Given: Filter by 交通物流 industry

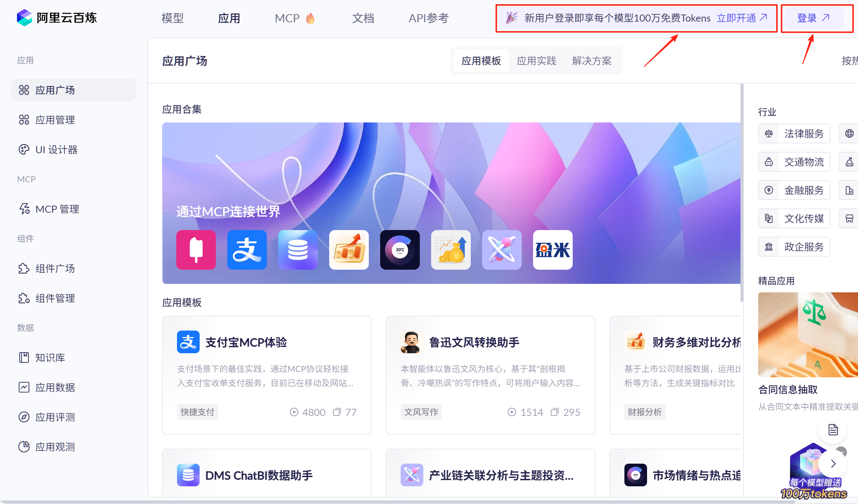Looking at the screenshot, I should coord(794,162).
